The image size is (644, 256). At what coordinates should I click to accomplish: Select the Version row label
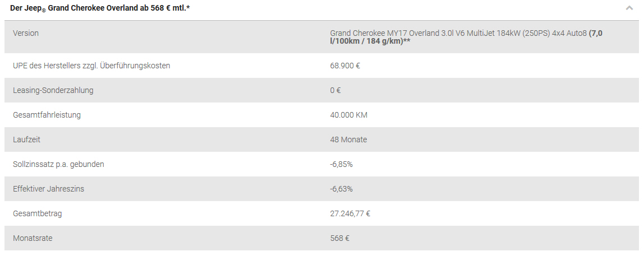pos(26,33)
